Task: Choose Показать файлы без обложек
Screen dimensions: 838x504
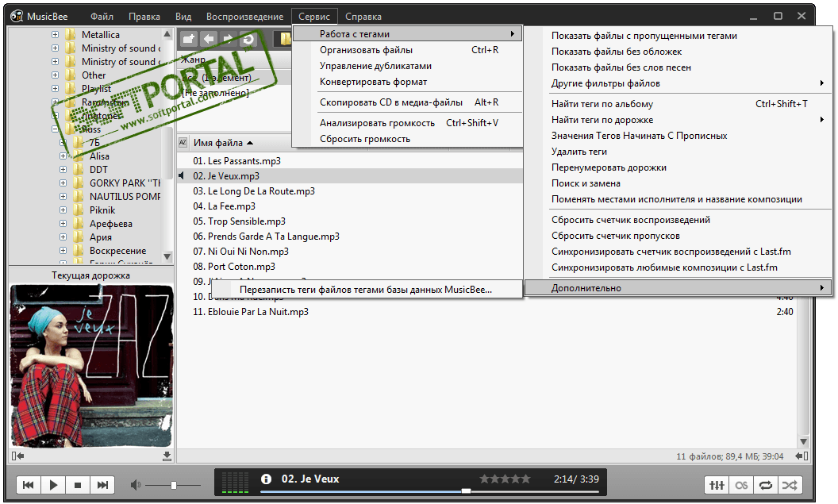Action: [x=678, y=52]
